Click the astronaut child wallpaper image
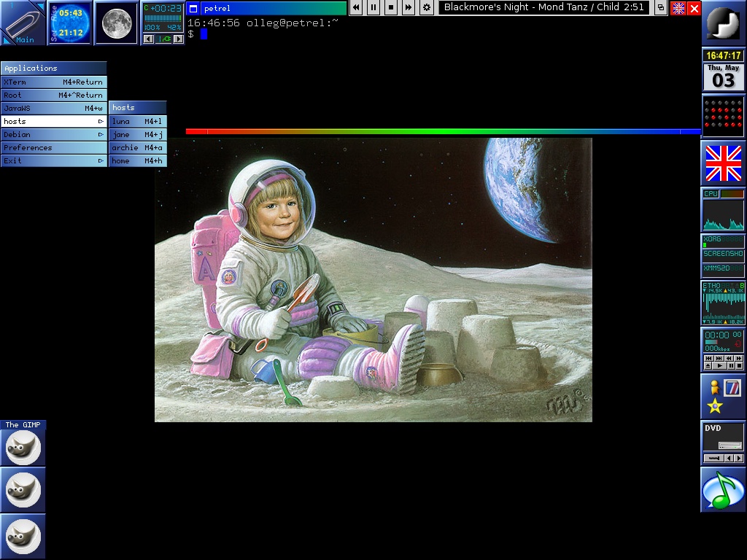747x560 pixels. [373, 280]
